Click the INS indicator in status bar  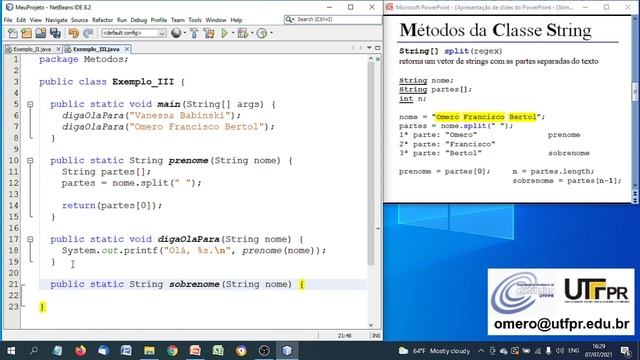coord(376,336)
